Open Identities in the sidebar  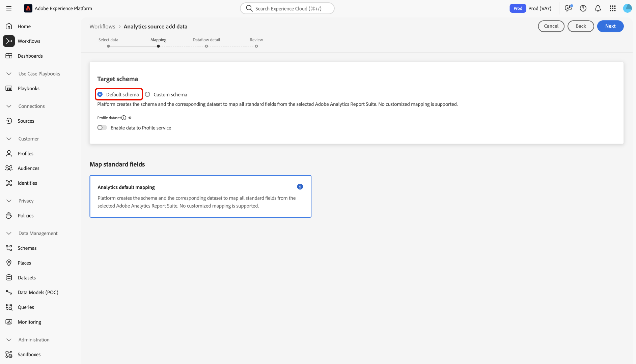click(x=27, y=183)
